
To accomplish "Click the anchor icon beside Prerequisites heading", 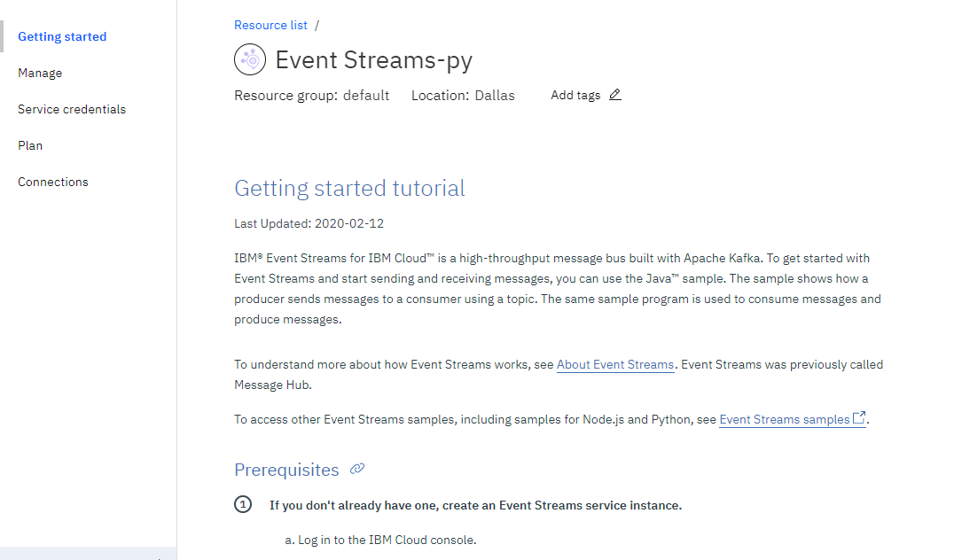I will point(357,469).
